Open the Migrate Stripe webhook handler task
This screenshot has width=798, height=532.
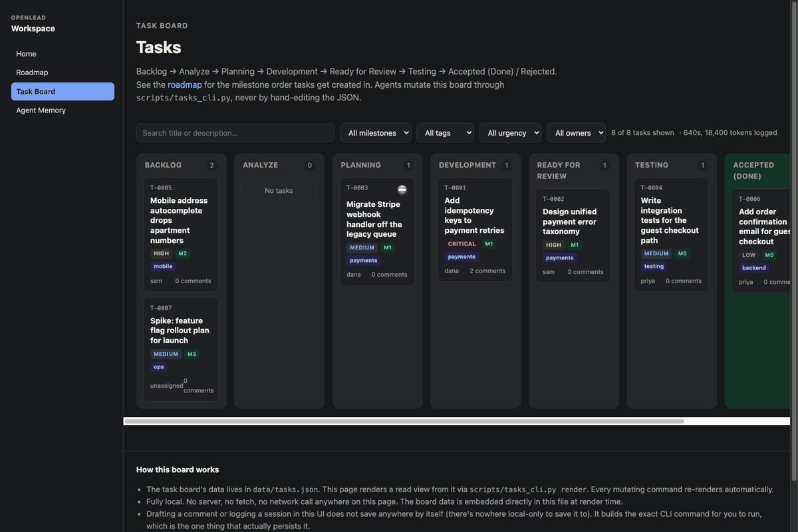pyautogui.click(x=377, y=231)
